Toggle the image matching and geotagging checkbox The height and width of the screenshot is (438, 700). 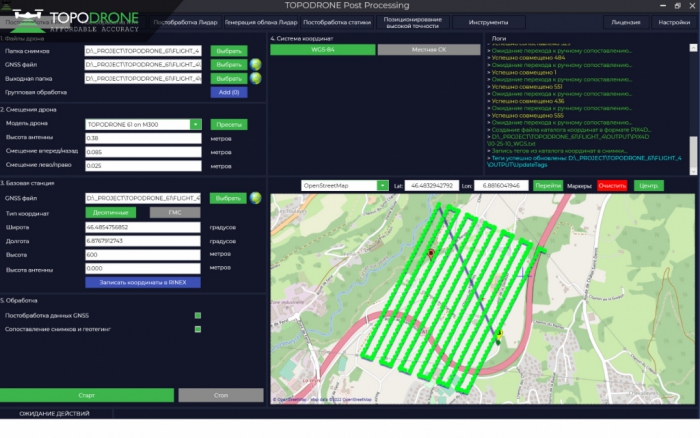point(198,329)
